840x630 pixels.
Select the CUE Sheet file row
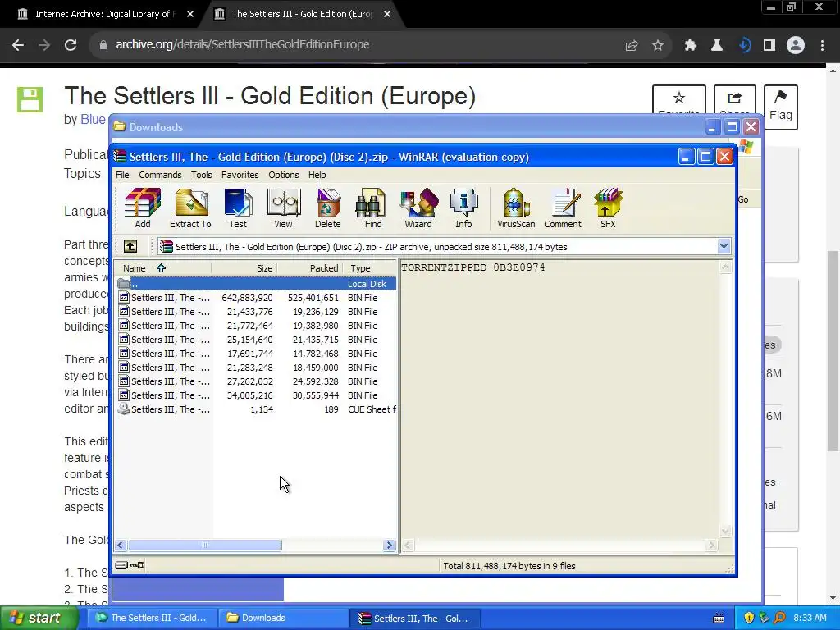[256, 409]
